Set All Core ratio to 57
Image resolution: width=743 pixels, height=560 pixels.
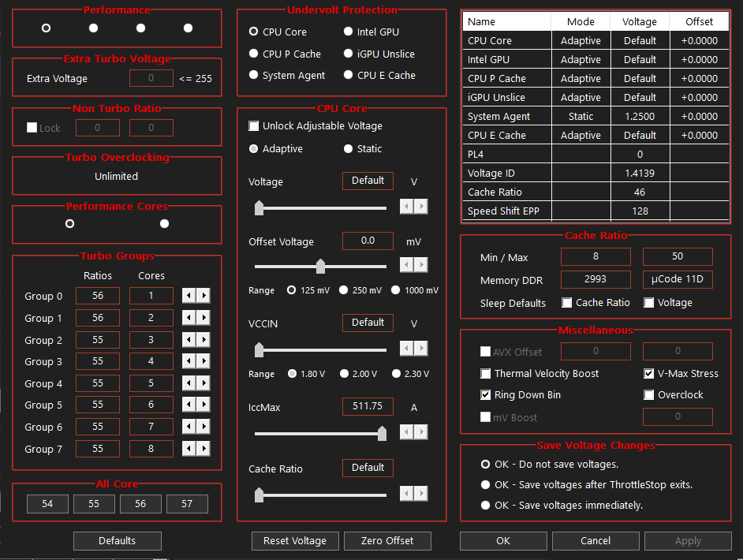coord(187,504)
